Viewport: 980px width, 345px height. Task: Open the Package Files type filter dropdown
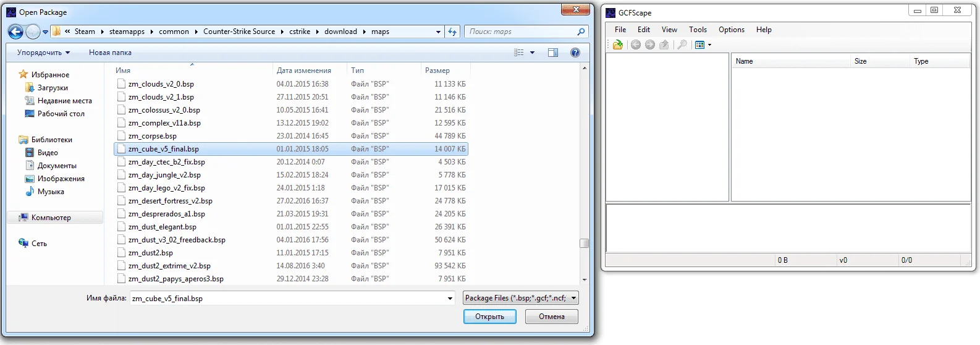[x=520, y=298]
